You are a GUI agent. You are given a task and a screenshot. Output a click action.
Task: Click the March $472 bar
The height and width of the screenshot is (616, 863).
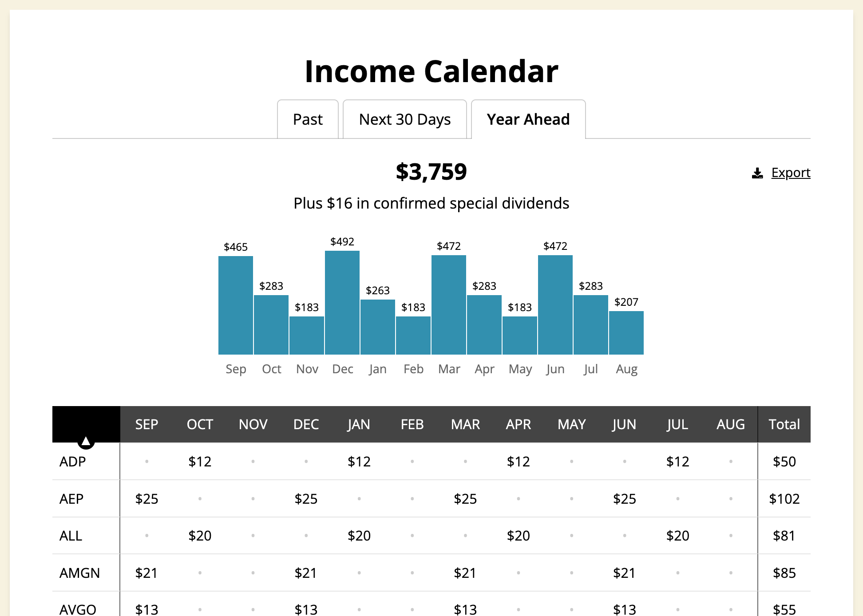click(x=449, y=305)
